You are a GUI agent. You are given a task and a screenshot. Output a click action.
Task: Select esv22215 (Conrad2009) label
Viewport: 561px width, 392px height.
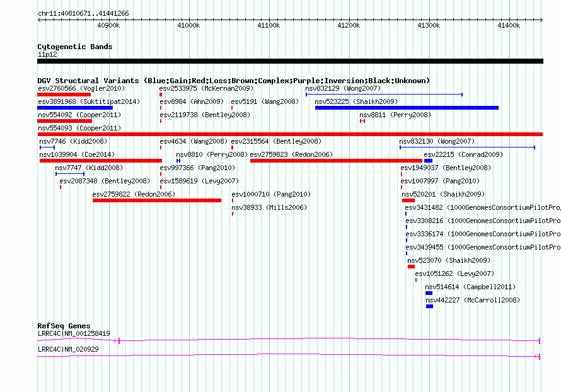tap(464, 154)
